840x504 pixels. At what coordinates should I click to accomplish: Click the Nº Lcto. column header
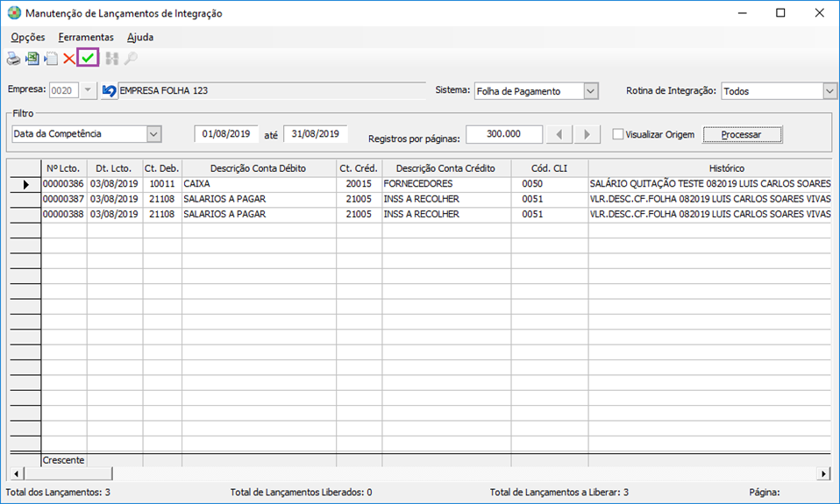64,168
